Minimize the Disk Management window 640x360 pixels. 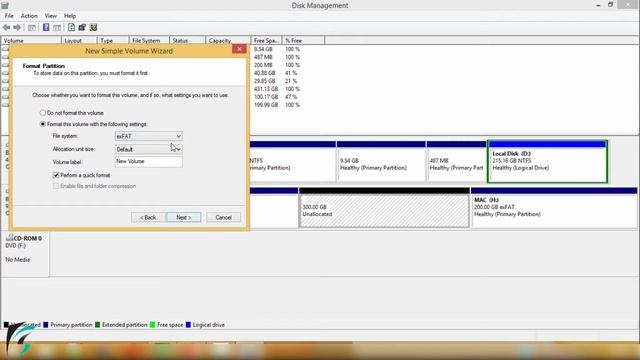(x=598, y=5)
